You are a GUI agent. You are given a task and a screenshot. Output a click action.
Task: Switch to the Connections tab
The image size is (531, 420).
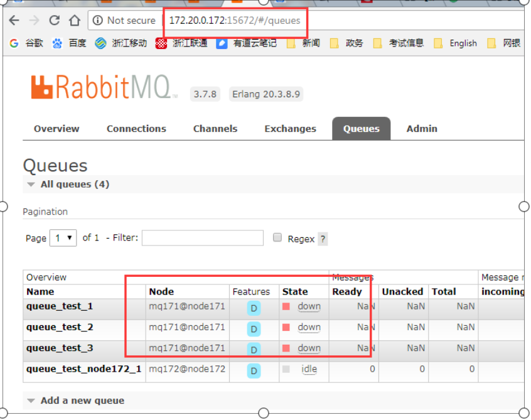click(136, 128)
